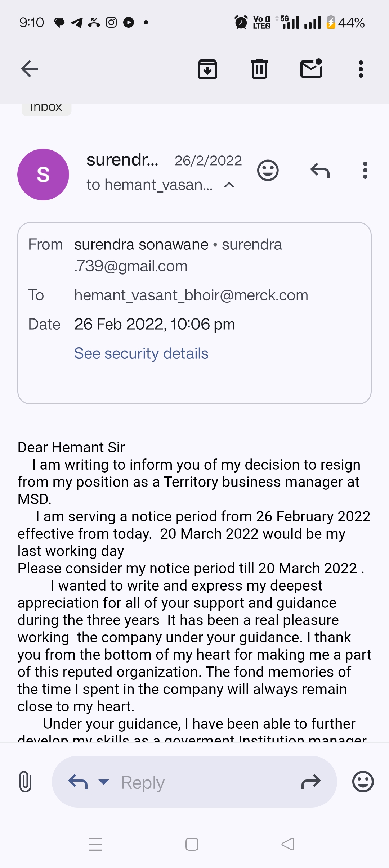Collapse the recipient details chevron

pyautogui.click(x=229, y=185)
